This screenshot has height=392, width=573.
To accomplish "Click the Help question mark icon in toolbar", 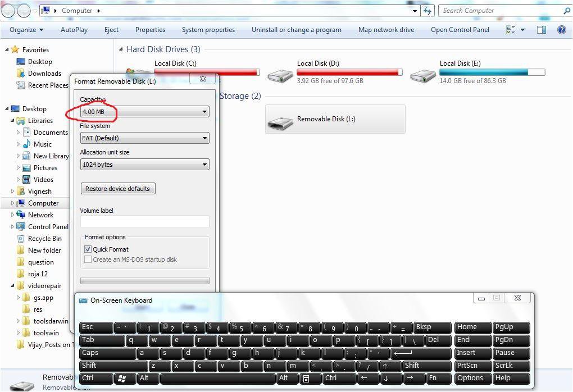I will point(561,30).
